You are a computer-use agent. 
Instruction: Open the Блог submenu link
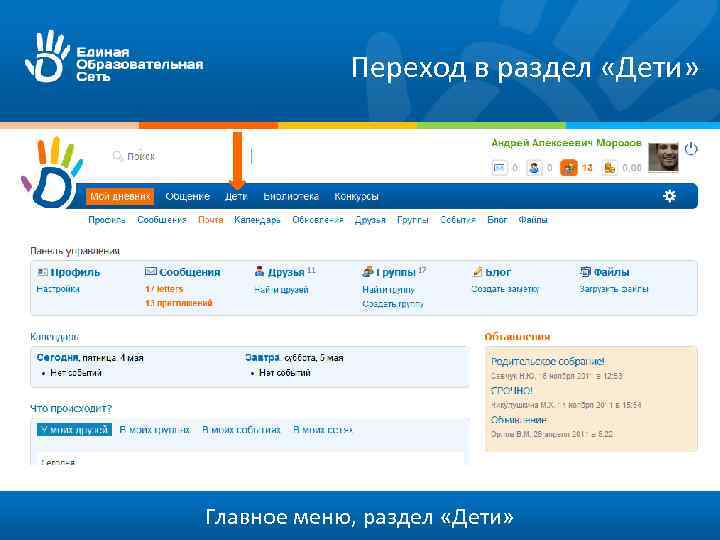tap(497, 220)
